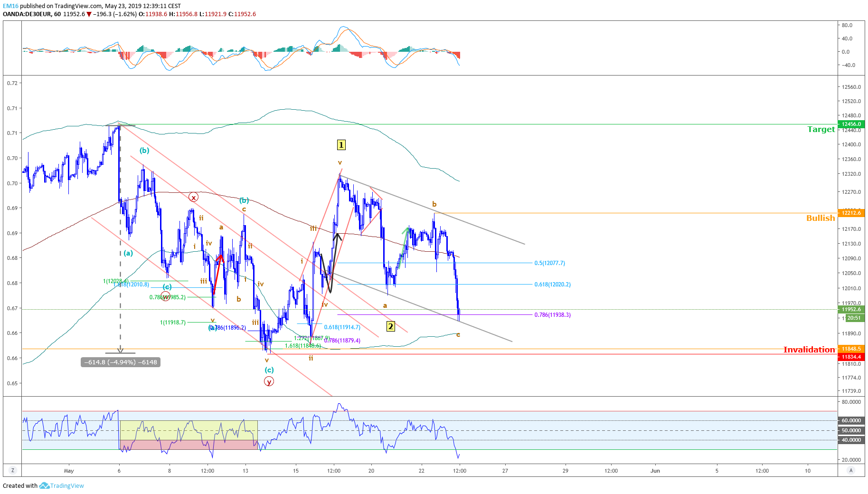This screenshot has height=494, width=868.
Task: Click the teal (c) label above circled y
Action: click(269, 370)
